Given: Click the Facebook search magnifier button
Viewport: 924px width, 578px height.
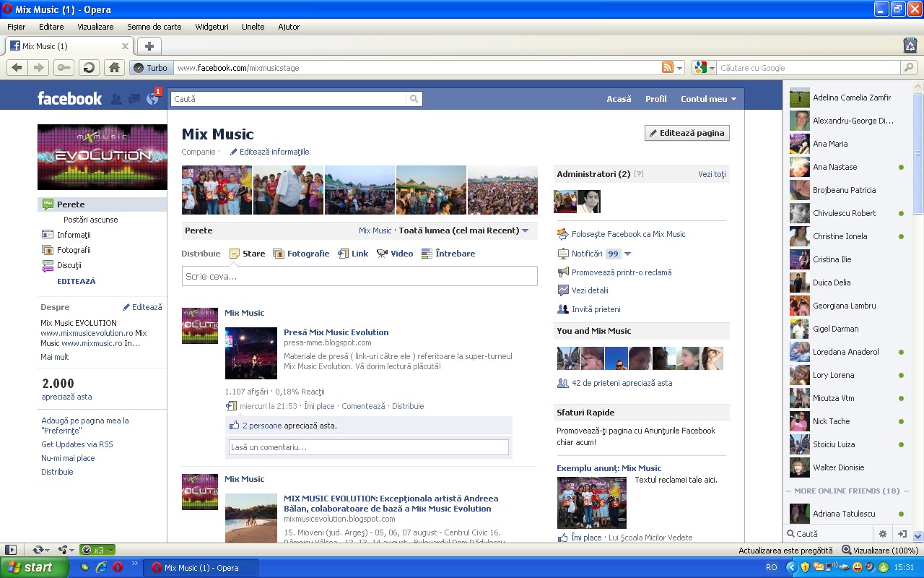Looking at the screenshot, I should pyautogui.click(x=414, y=99).
